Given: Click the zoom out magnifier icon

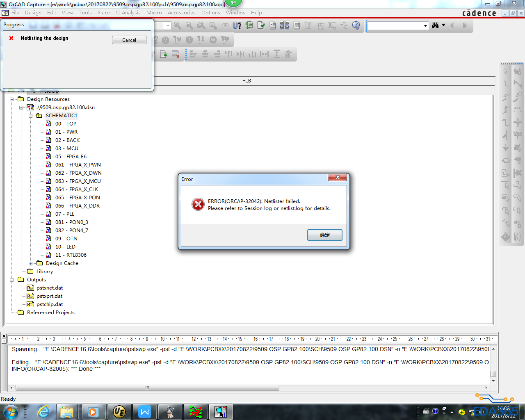Looking at the screenshot, I should (x=189, y=25).
